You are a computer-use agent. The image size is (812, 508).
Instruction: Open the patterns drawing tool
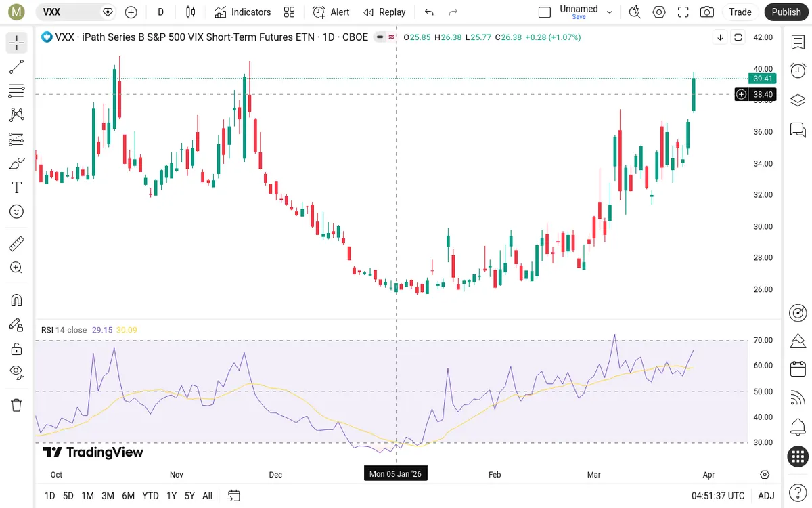[17, 115]
